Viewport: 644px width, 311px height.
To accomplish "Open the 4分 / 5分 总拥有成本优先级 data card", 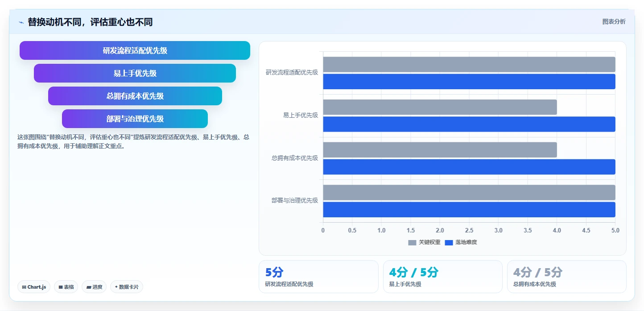I will tap(567, 277).
